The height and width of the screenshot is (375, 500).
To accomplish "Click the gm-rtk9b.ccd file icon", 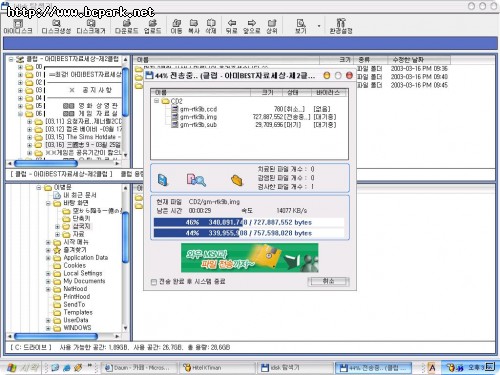I will (x=175, y=109).
